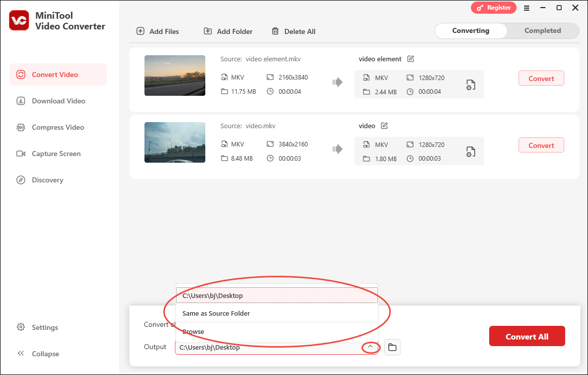Click Delete All in the toolbar

coord(293,31)
